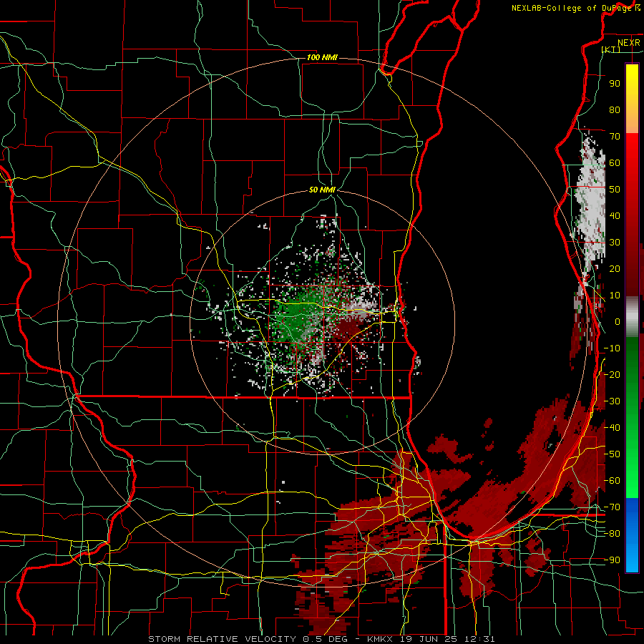Click the 80 value on the scale
Viewport: 644px width, 644px height.
click(x=615, y=109)
